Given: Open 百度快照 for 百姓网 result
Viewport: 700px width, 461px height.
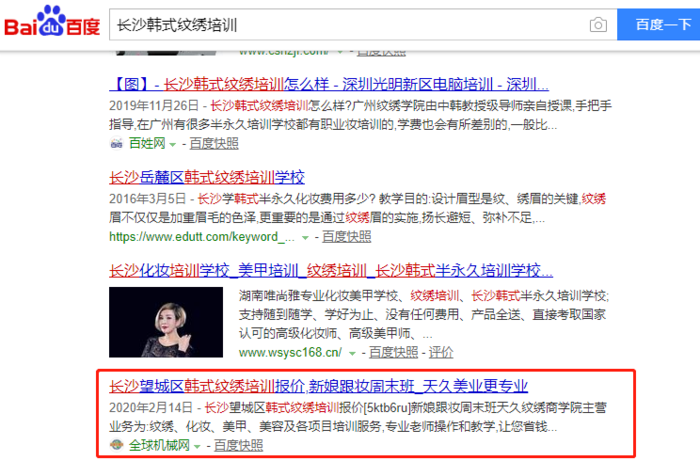Looking at the screenshot, I should tap(214, 143).
